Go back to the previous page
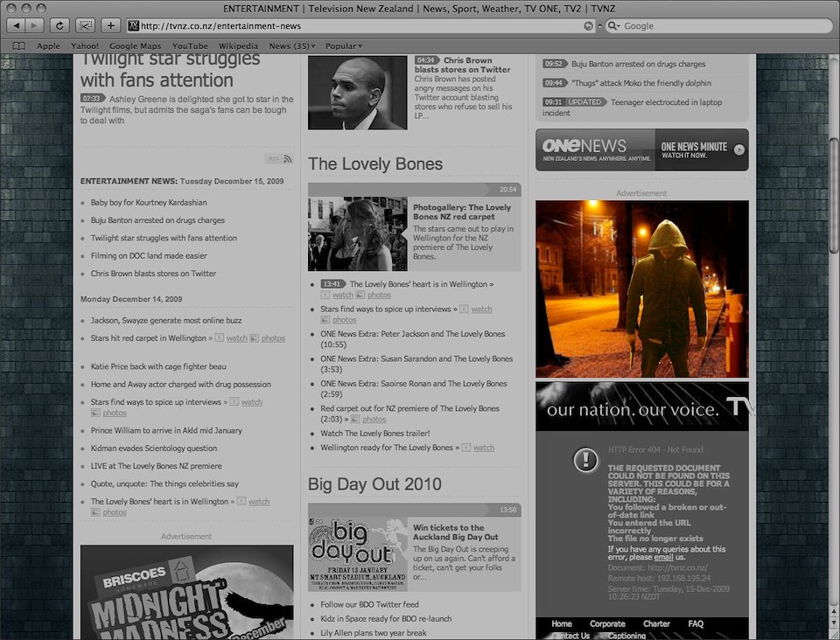The width and height of the screenshot is (840, 640). [x=16, y=25]
